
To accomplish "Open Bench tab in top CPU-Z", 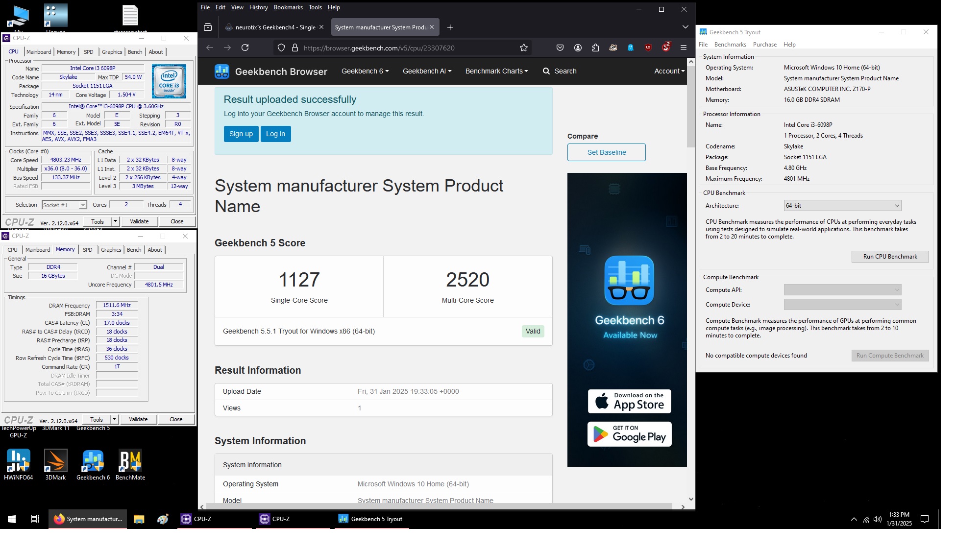I will pos(135,52).
